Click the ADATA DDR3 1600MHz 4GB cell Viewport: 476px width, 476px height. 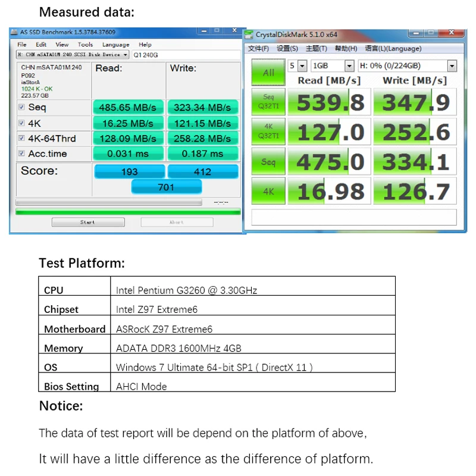253,344
